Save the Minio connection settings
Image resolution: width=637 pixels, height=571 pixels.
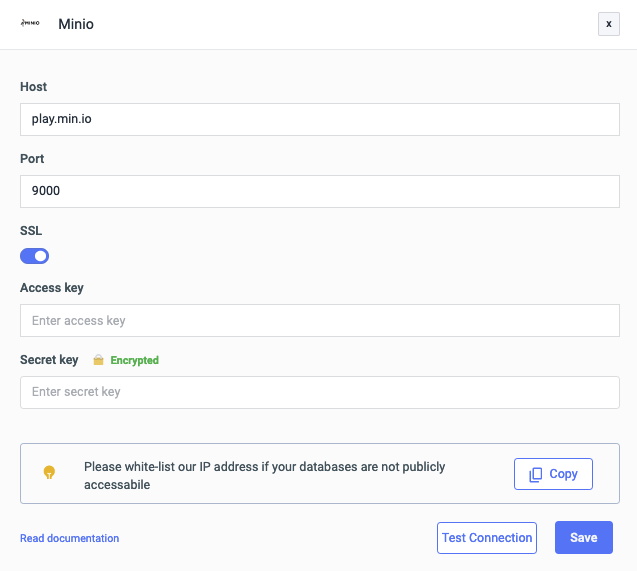583,537
